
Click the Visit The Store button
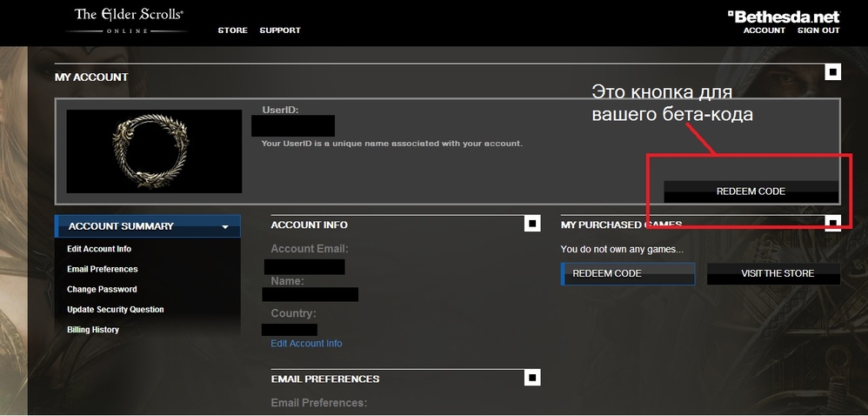774,273
